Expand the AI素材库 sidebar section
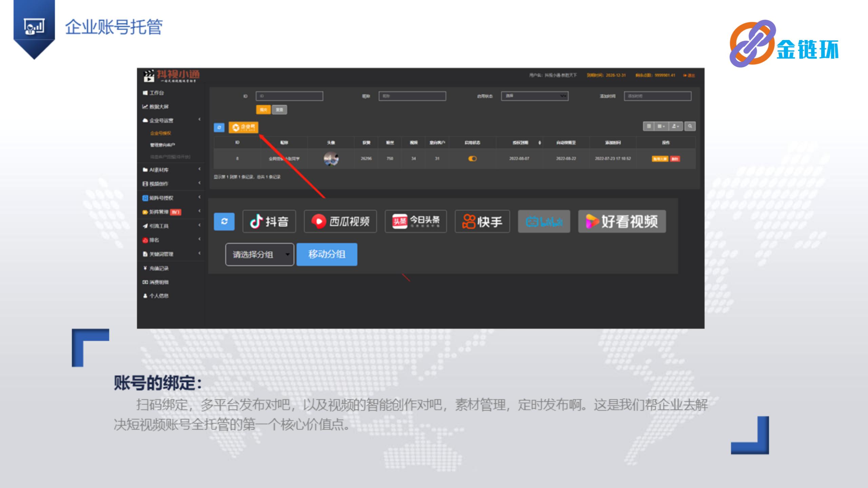This screenshot has width=868, height=488. click(x=172, y=169)
